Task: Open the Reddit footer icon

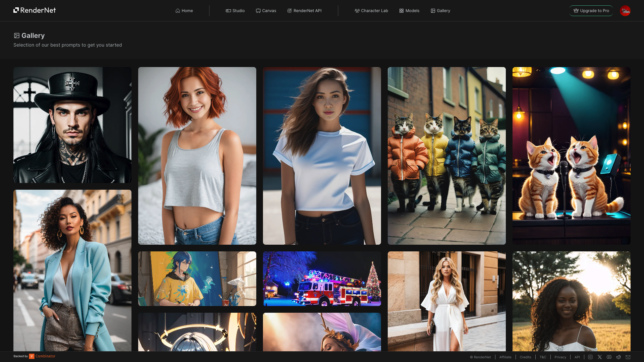Action: coord(619,357)
